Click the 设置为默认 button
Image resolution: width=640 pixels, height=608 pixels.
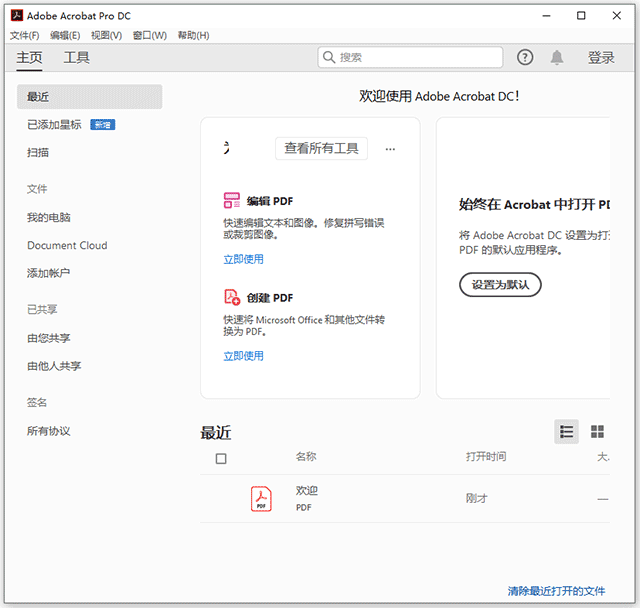pyautogui.click(x=500, y=284)
